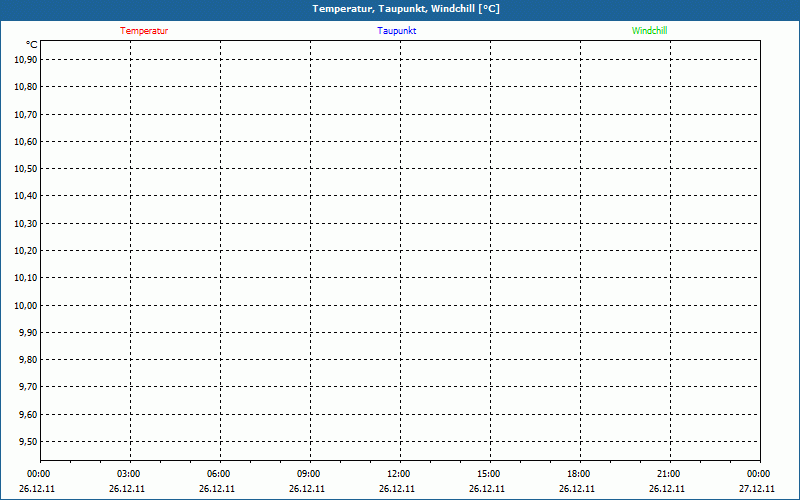Click the blue Taupunkt legend label
Viewport: 800px width, 500px height.
[396, 31]
